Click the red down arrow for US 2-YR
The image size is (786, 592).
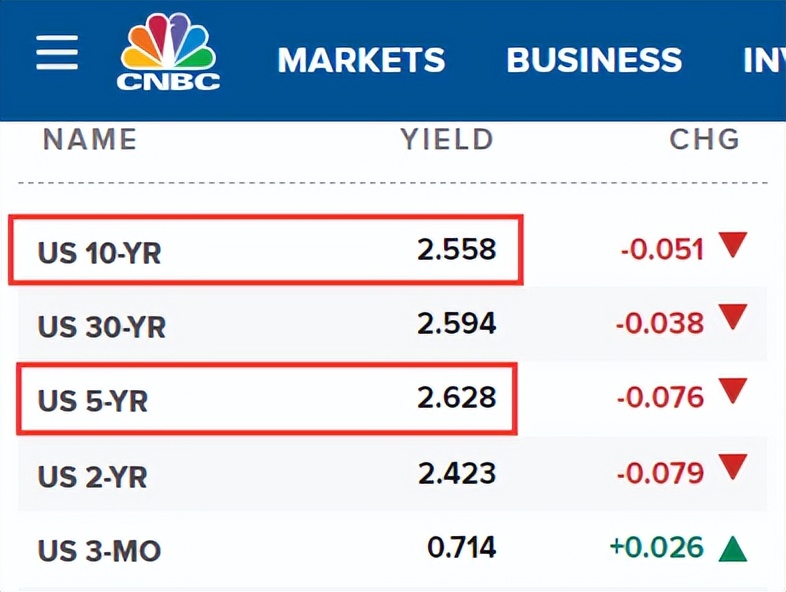pyautogui.click(x=733, y=466)
